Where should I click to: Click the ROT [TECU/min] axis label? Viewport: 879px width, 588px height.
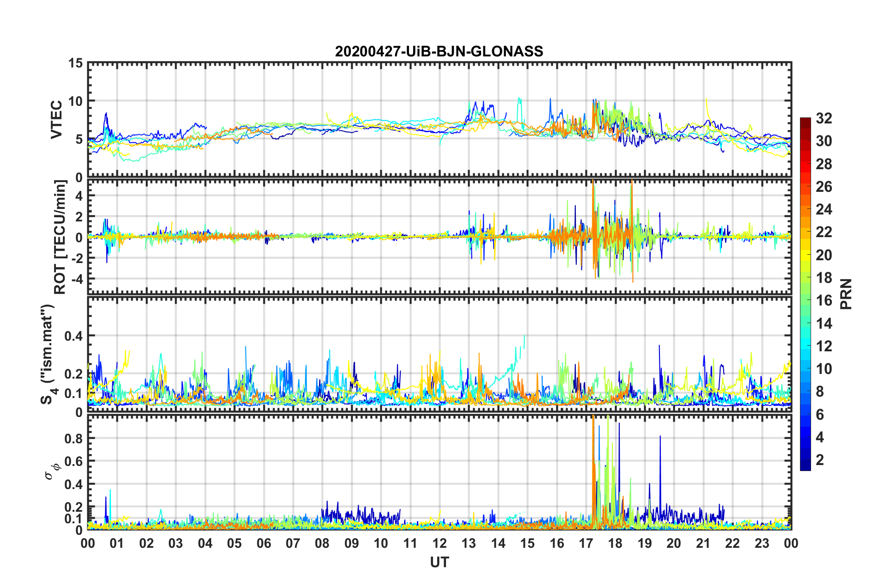click(61, 237)
